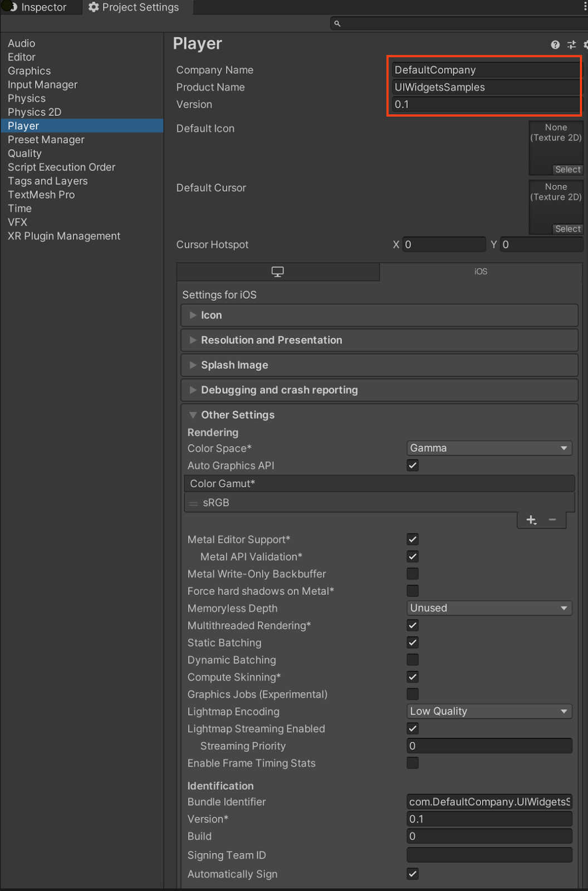Open the Lightmap Encoding dropdown

[x=489, y=712]
